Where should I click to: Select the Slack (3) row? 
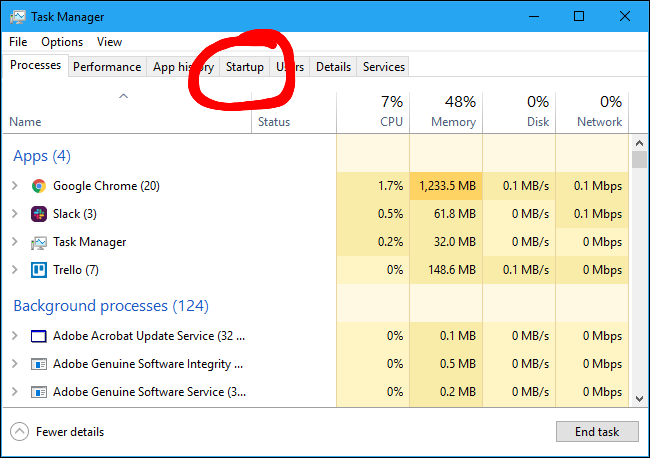(315, 214)
